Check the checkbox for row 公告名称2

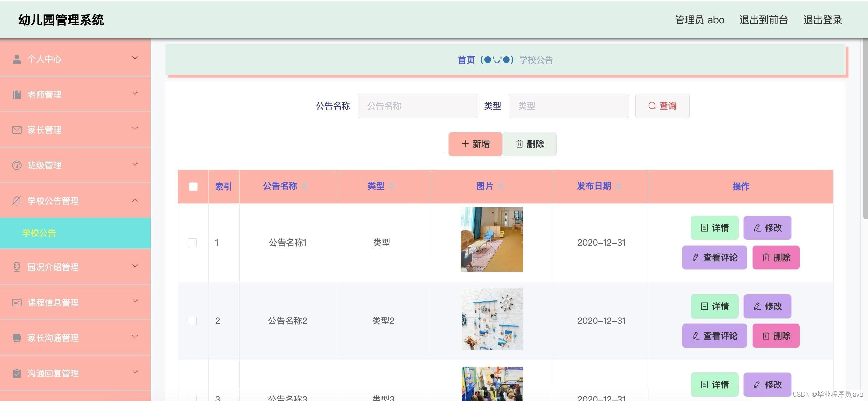[192, 321]
